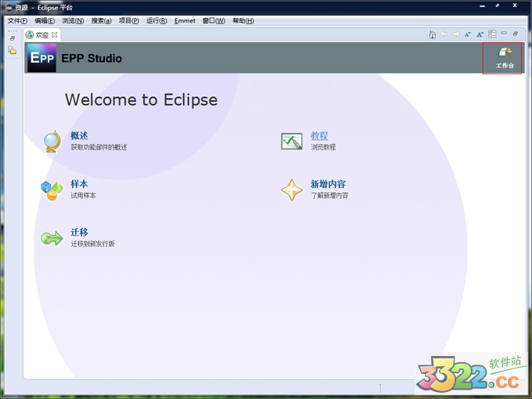The image size is (532, 399).
Task: Open the 教程 tutorials link
Action: pos(319,135)
